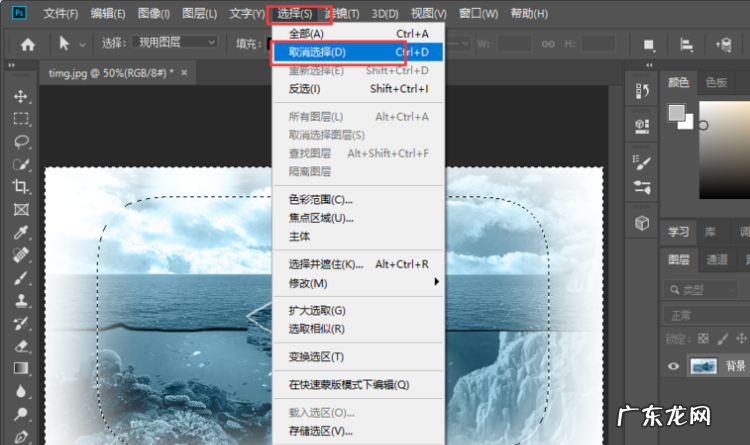The image size is (750, 445).
Task: Toggle link width and height icon
Action: click(x=548, y=44)
